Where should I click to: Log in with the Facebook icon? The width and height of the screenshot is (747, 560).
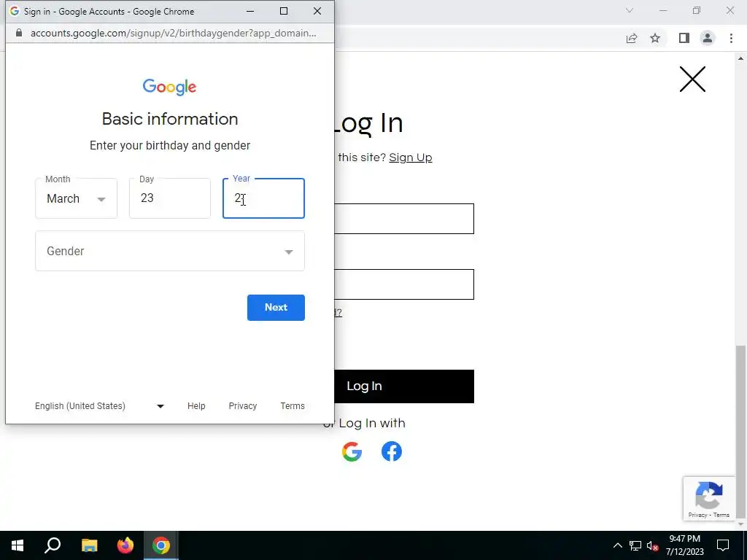(x=392, y=451)
